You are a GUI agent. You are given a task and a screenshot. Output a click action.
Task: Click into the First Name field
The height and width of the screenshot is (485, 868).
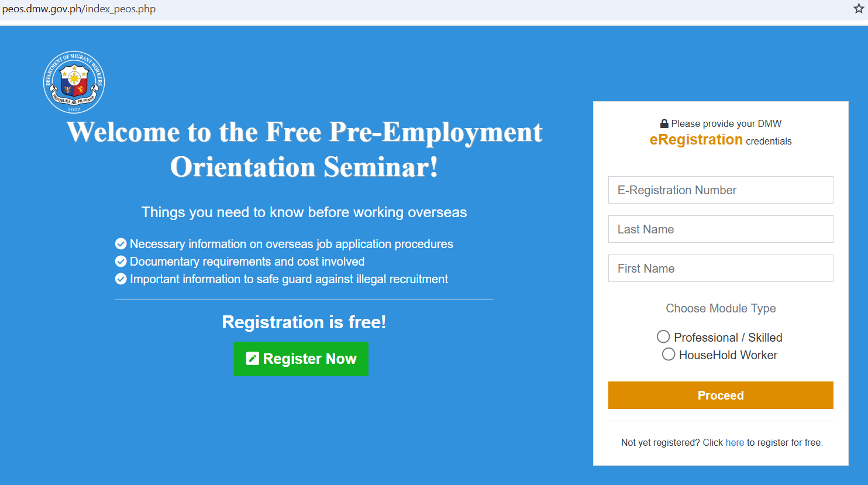tap(721, 269)
